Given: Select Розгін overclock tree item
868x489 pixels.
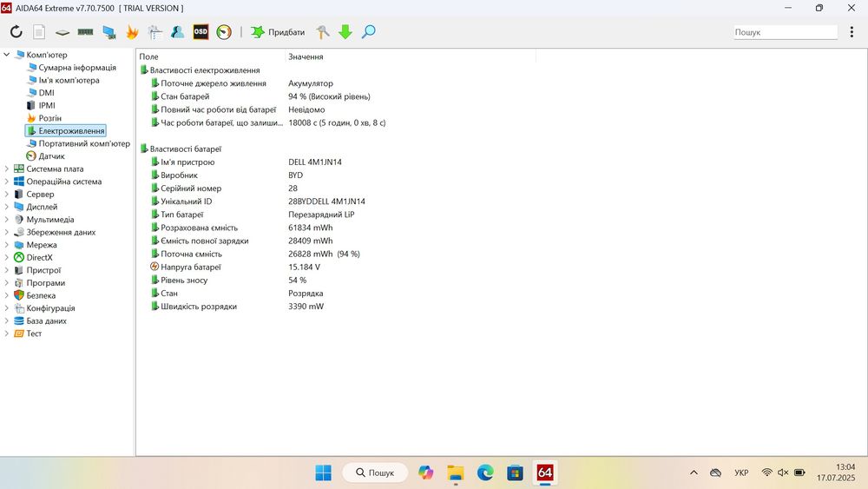Looking at the screenshot, I should coord(44,118).
